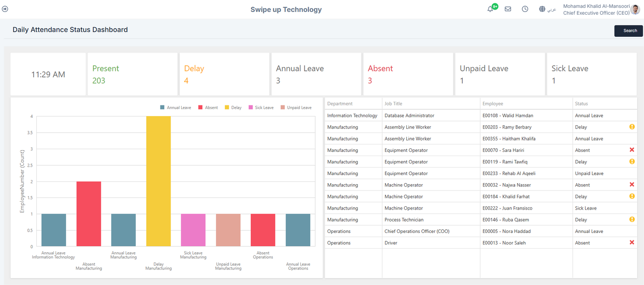Toggle Absent series in chart legend
The image size is (644, 285).
[208, 108]
